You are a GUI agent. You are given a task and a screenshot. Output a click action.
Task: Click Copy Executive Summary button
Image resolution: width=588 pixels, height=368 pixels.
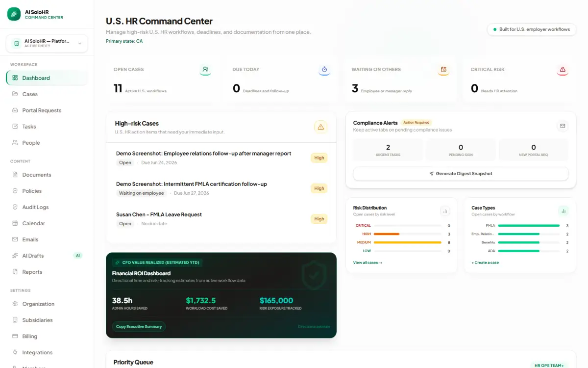click(139, 326)
